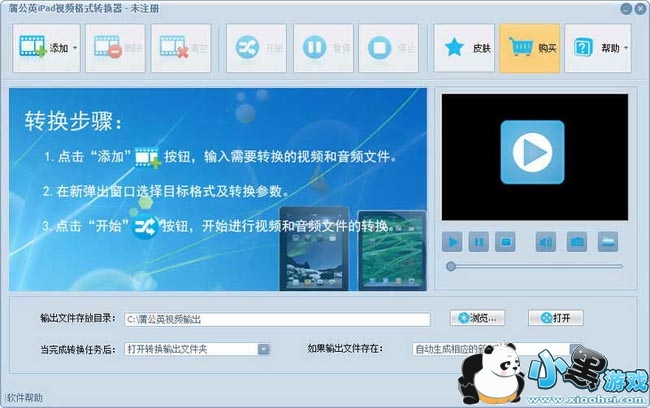The width and height of the screenshot is (650, 408).
Task: Open the 当完成转换任务后 dropdown
Action: pos(197,350)
